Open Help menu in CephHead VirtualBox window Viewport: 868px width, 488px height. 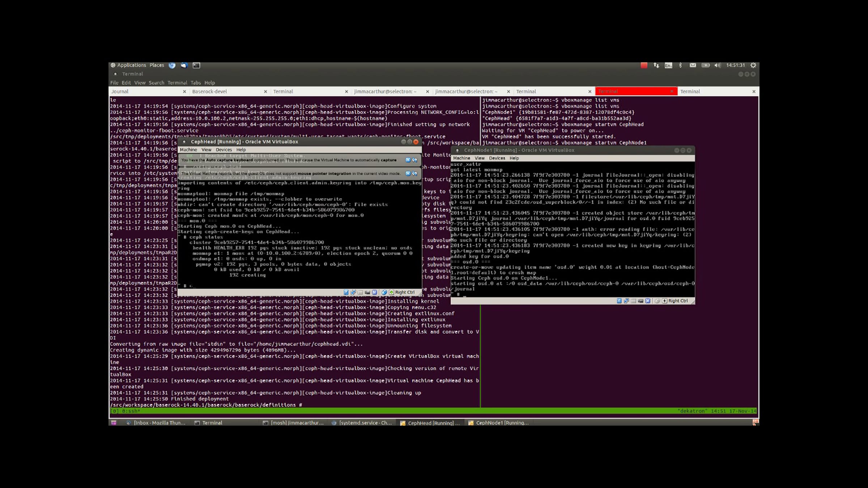point(241,150)
